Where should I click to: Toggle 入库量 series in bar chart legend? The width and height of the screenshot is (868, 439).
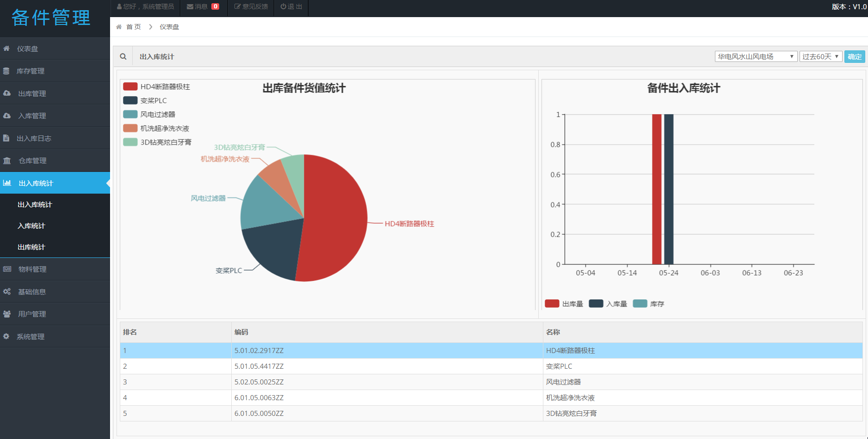coord(596,304)
